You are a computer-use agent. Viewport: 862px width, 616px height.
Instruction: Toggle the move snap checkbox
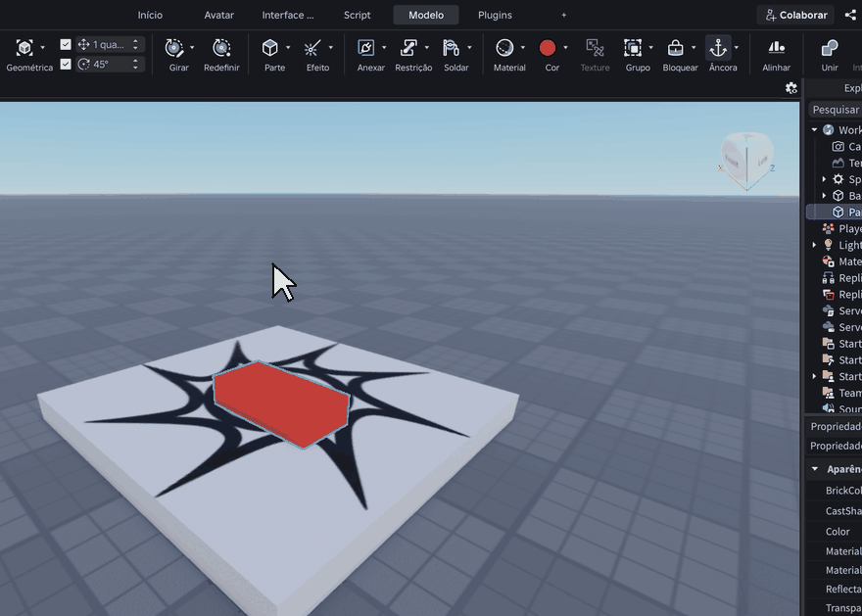[66, 44]
